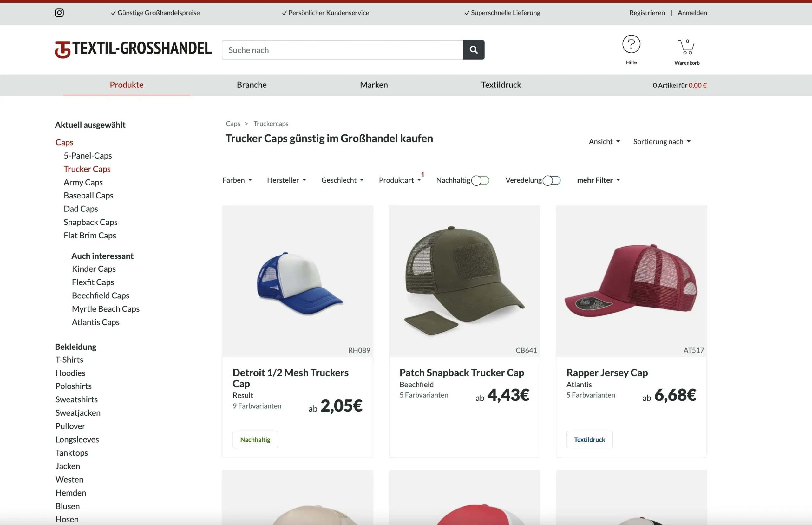Click the Caps breadcrumb link
This screenshot has height=525, width=812.
pyautogui.click(x=233, y=123)
